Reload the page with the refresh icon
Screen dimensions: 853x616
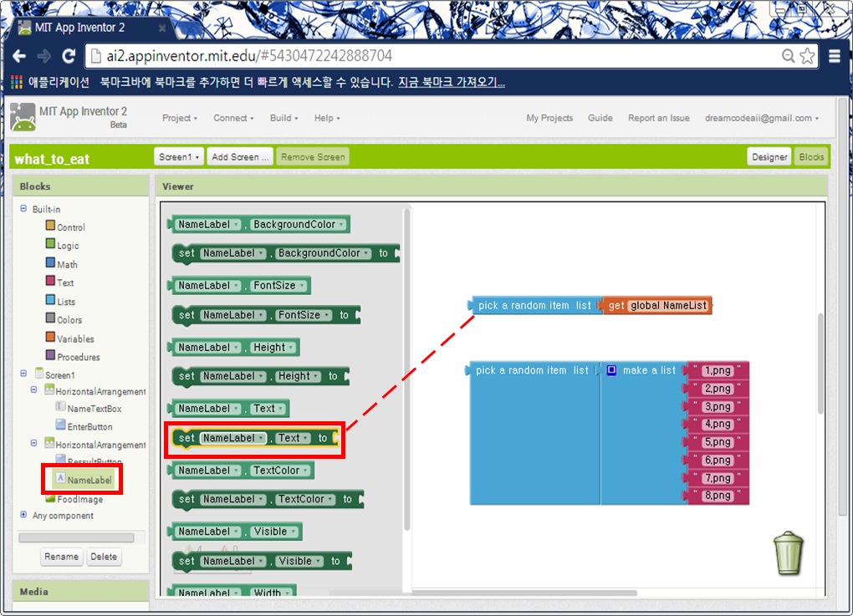pos(69,56)
